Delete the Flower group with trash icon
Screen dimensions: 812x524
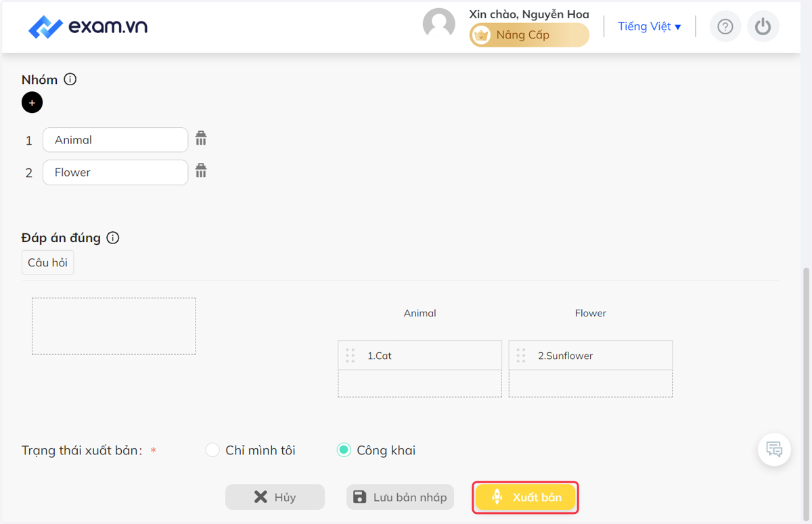(x=201, y=170)
